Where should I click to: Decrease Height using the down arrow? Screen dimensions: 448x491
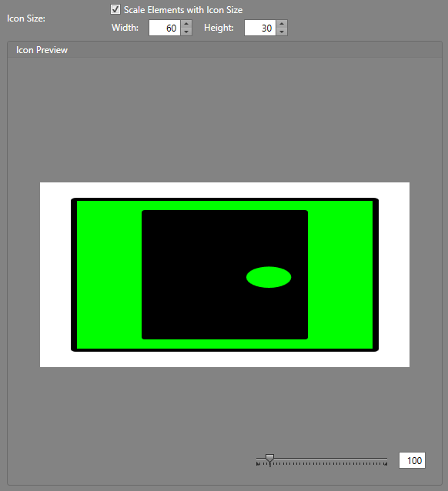click(x=282, y=32)
